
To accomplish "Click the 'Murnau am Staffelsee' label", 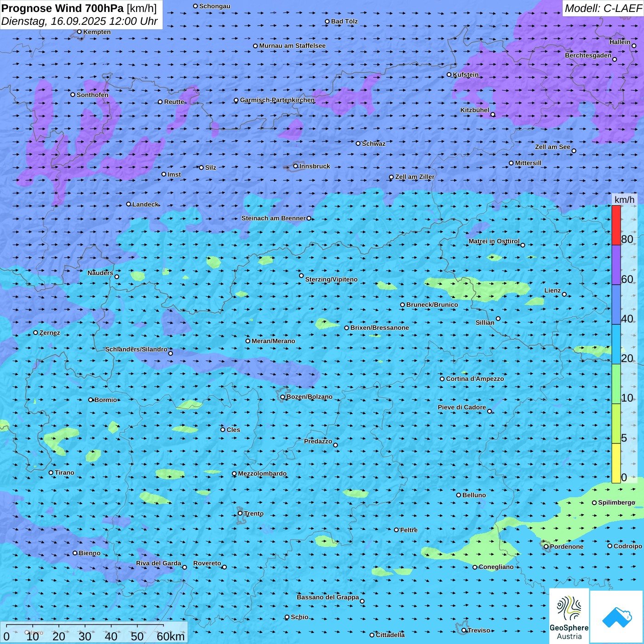I will point(292,46).
